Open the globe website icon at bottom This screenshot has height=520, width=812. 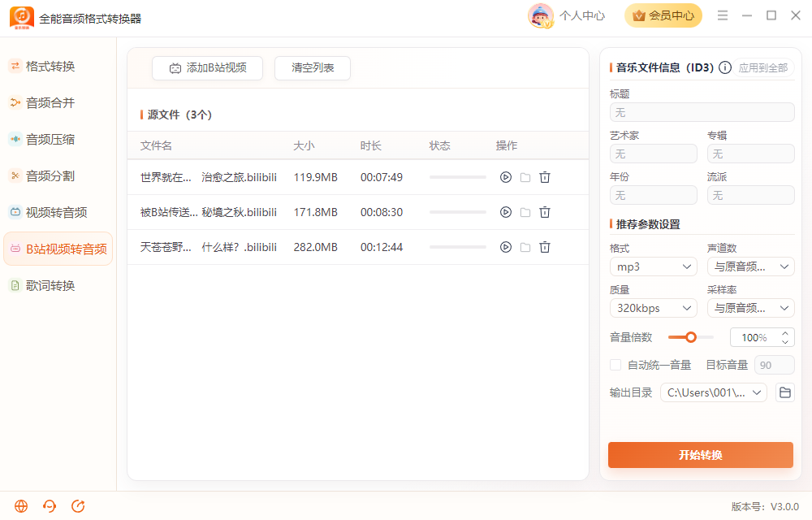(21, 506)
